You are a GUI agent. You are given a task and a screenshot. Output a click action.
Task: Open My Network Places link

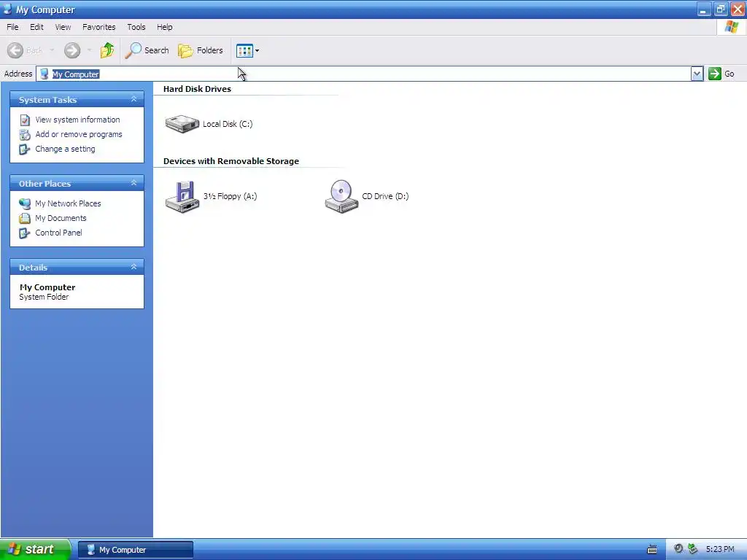coord(68,203)
